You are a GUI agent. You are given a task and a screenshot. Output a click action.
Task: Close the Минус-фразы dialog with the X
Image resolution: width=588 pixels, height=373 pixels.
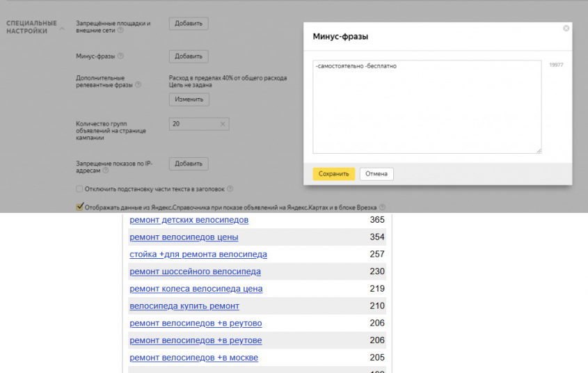point(566,29)
